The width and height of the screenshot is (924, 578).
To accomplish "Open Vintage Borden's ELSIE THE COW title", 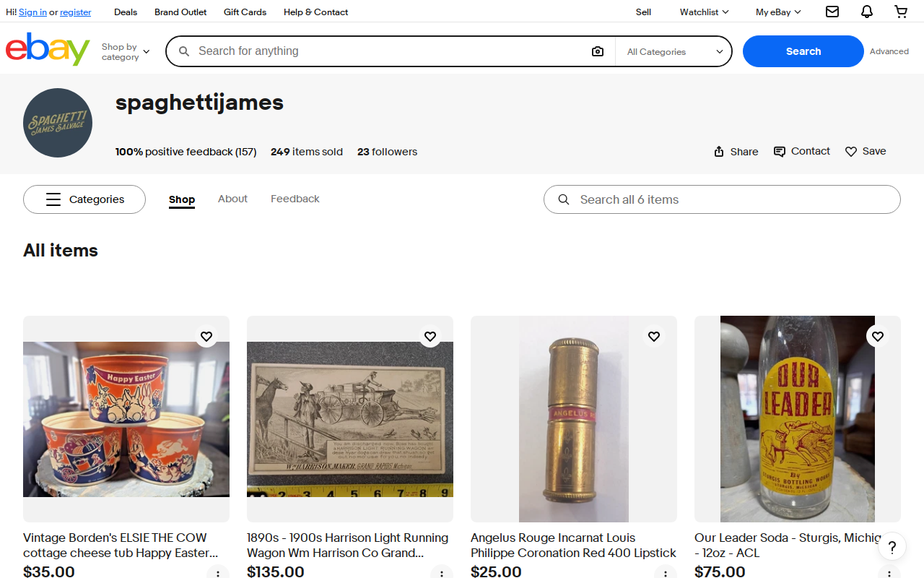I will [121, 545].
